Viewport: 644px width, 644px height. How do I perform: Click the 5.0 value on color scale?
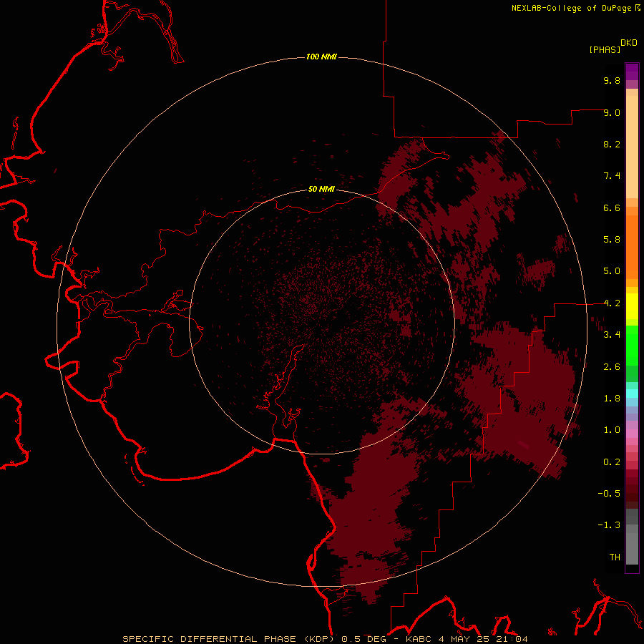point(612,271)
